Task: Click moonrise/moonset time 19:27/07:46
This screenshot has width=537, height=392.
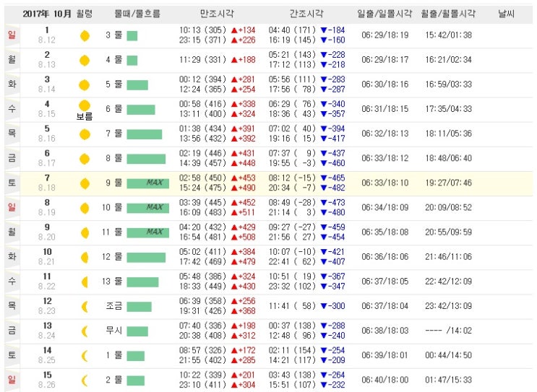Action: click(449, 183)
